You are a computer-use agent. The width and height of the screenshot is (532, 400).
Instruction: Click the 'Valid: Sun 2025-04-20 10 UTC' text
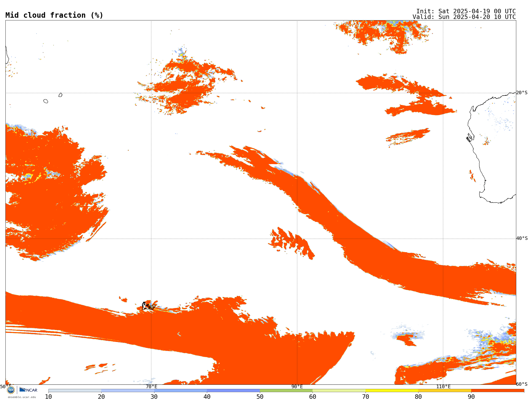click(x=464, y=17)
